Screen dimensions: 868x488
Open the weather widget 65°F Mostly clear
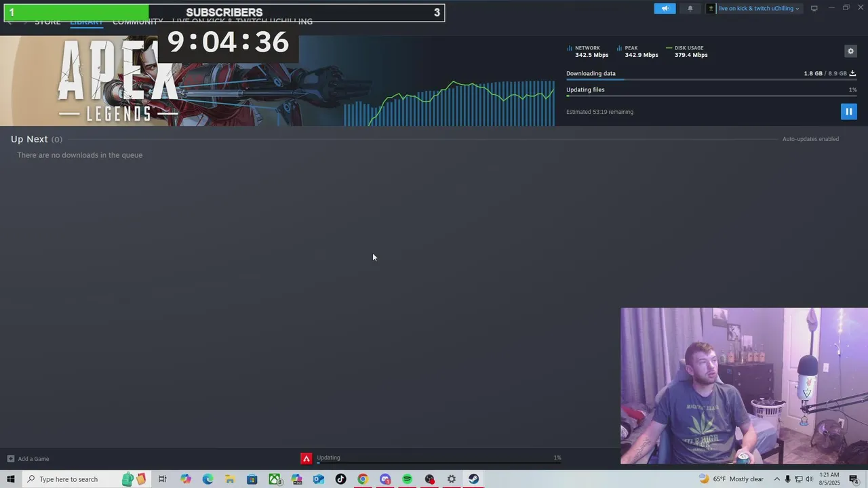(732, 479)
